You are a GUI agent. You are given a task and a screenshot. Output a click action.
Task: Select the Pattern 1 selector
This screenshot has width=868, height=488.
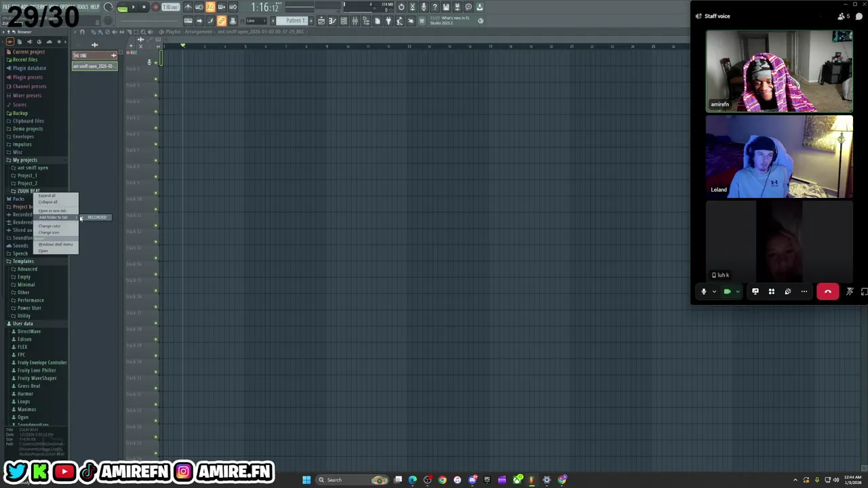(x=295, y=21)
